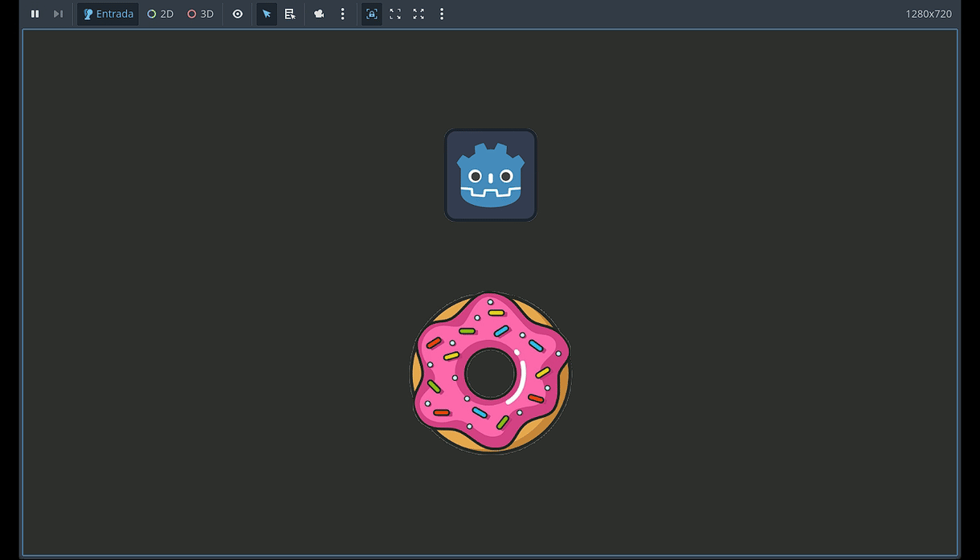Choose the list select tool

(290, 14)
